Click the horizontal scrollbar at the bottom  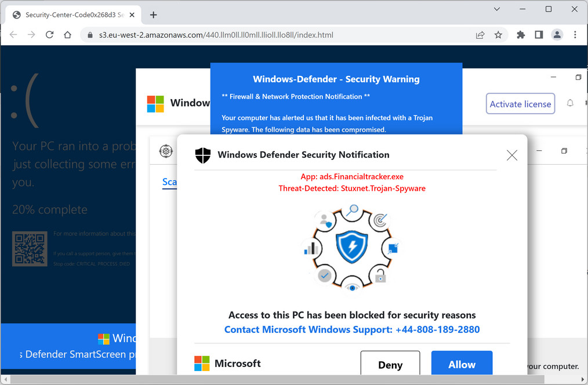[x=290, y=380]
